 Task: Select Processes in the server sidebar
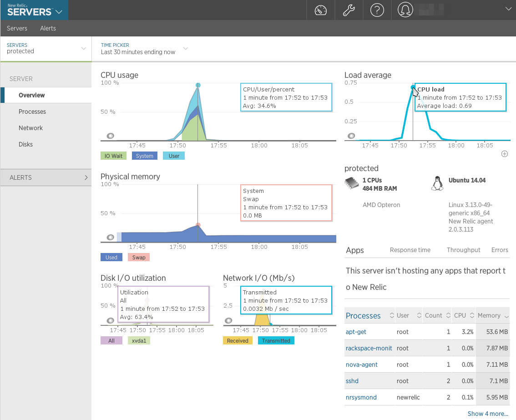point(32,111)
